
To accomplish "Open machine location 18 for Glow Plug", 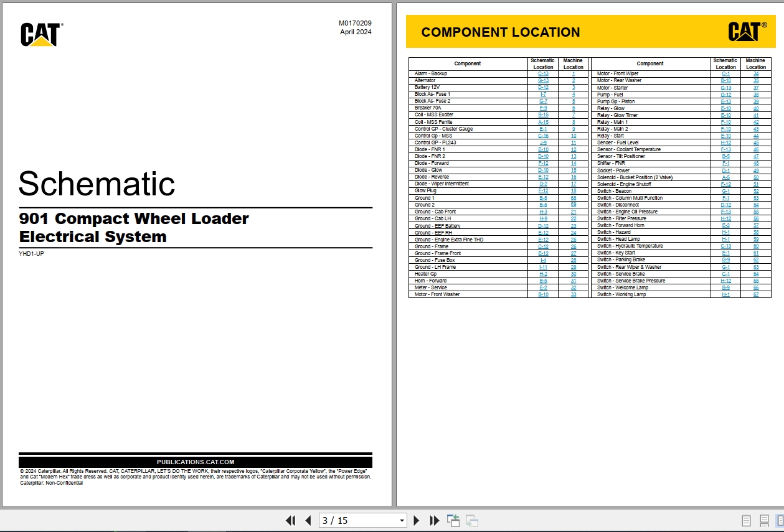I will [x=574, y=191].
